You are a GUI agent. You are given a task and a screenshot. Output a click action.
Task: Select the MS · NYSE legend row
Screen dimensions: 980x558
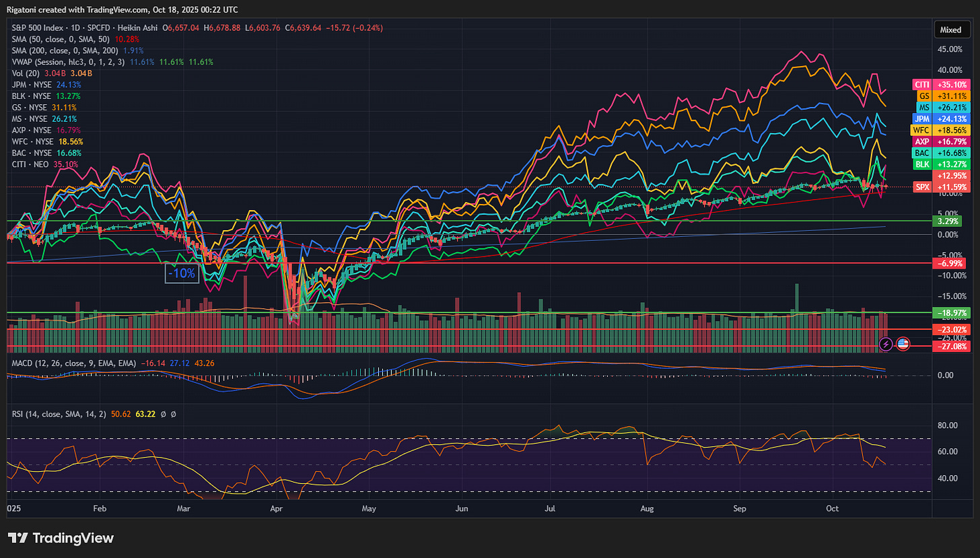(45, 119)
